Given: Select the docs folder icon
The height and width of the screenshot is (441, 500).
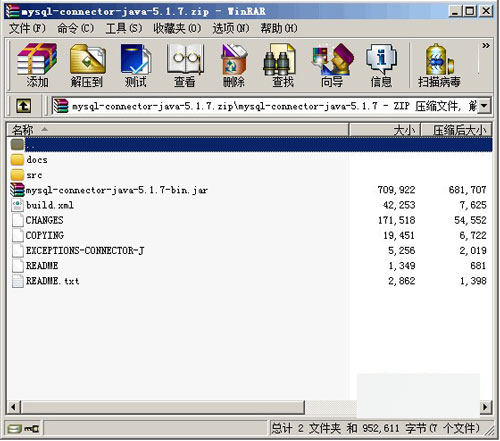Looking at the screenshot, I should [17, 160].
